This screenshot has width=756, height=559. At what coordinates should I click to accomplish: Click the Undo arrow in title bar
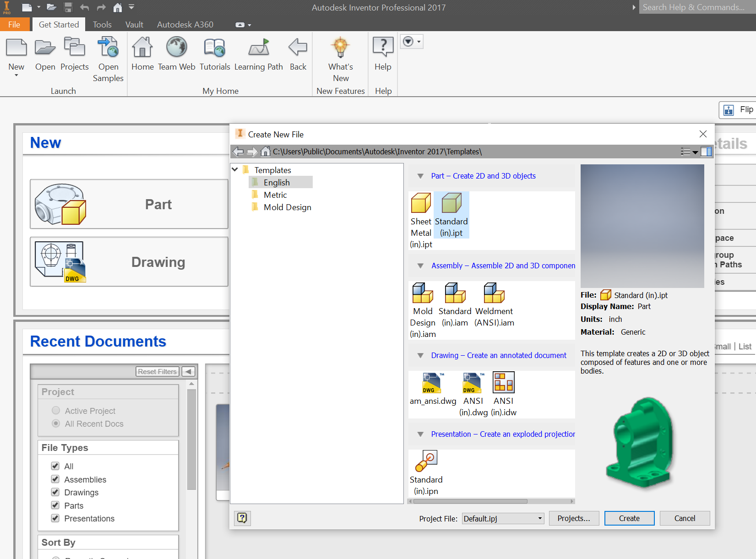click(85, 7)
